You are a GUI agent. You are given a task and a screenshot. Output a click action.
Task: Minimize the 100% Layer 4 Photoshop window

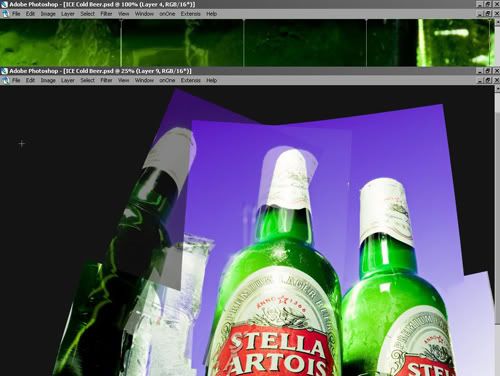[x=480, y=4]
